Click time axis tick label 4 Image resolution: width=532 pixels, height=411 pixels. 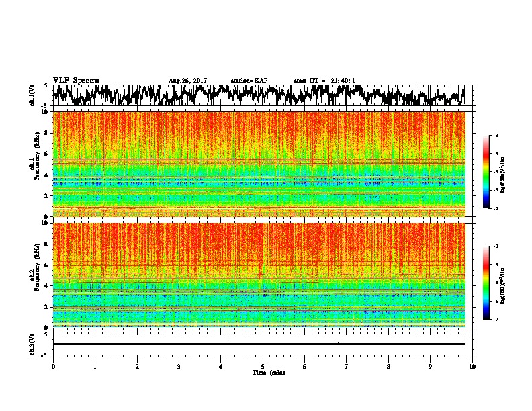(221, 367)
